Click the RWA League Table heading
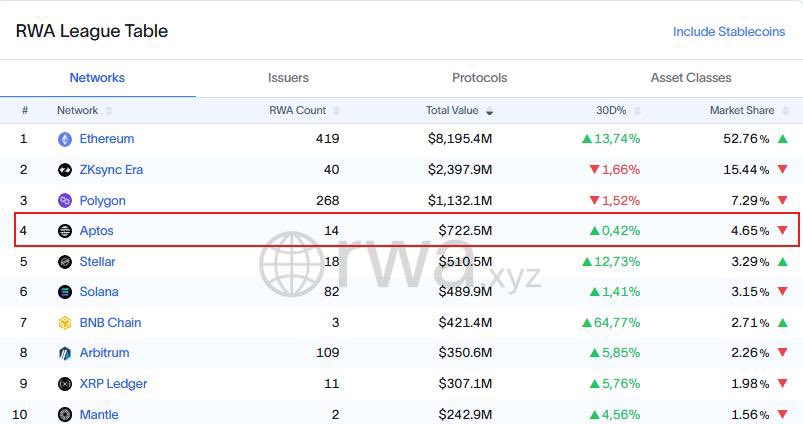The image size is (803, 424). point(92,31)
